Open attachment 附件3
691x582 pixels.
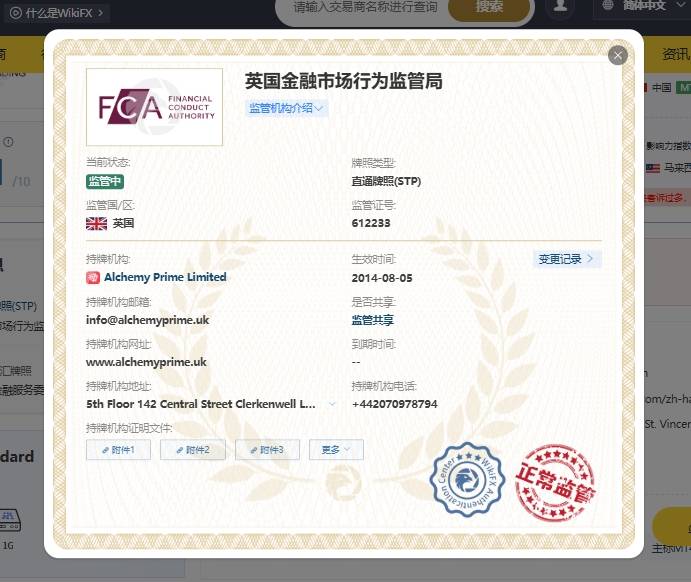coord(267,450)
